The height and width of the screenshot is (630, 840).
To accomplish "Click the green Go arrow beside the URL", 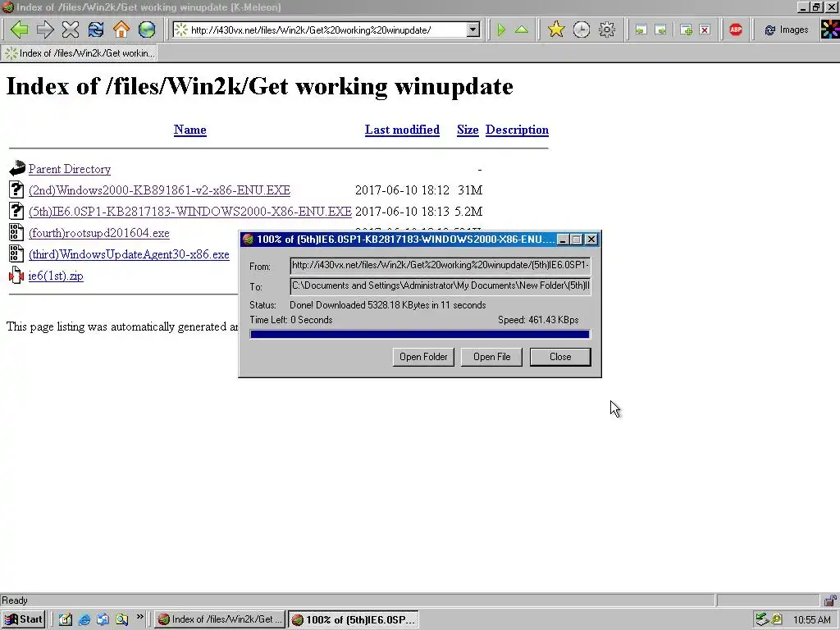I will click(501, 30).
